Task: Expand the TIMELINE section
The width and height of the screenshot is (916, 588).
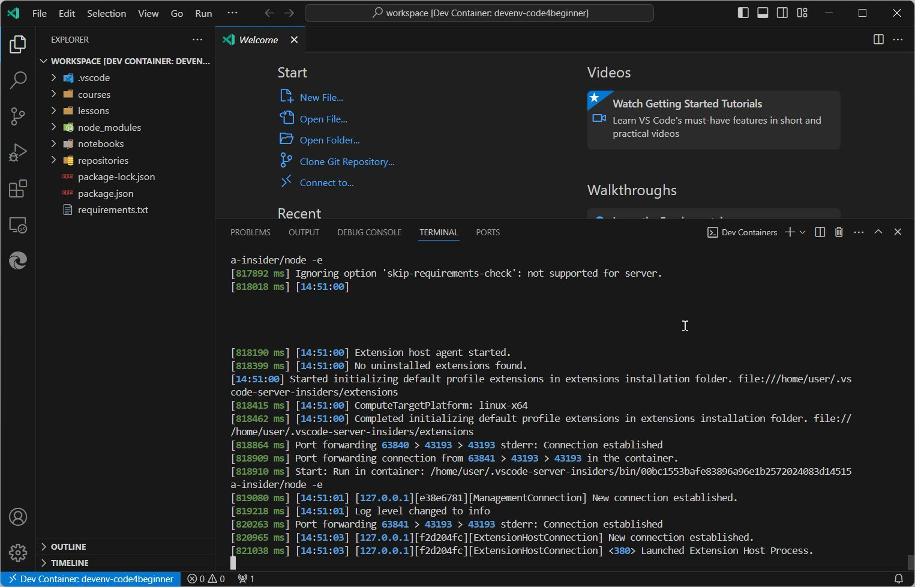Action: click(125, 563)
